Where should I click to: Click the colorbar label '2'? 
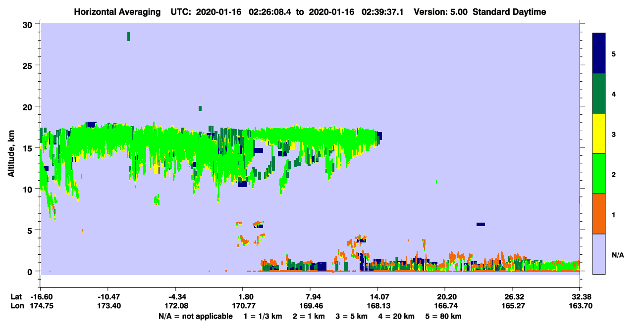pos(614,174)
